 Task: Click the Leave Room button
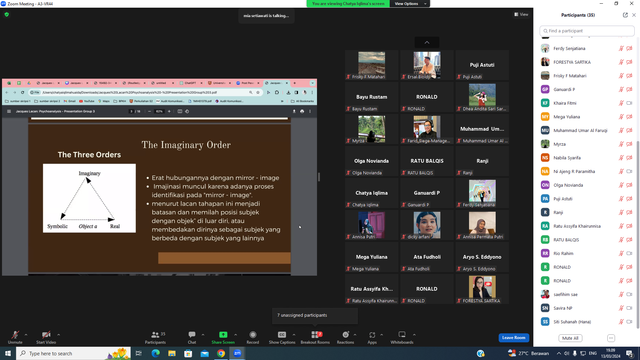[x=513, y=338]
